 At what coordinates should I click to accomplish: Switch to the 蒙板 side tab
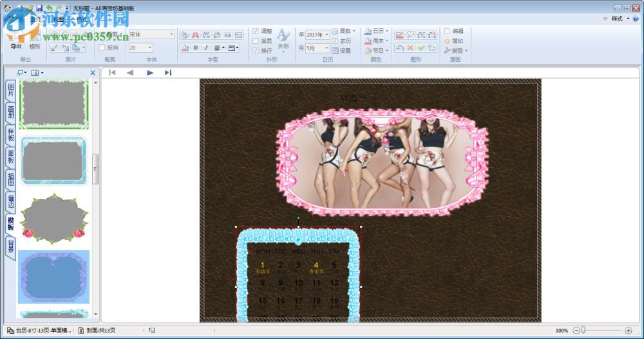click(x=11, y=156)
